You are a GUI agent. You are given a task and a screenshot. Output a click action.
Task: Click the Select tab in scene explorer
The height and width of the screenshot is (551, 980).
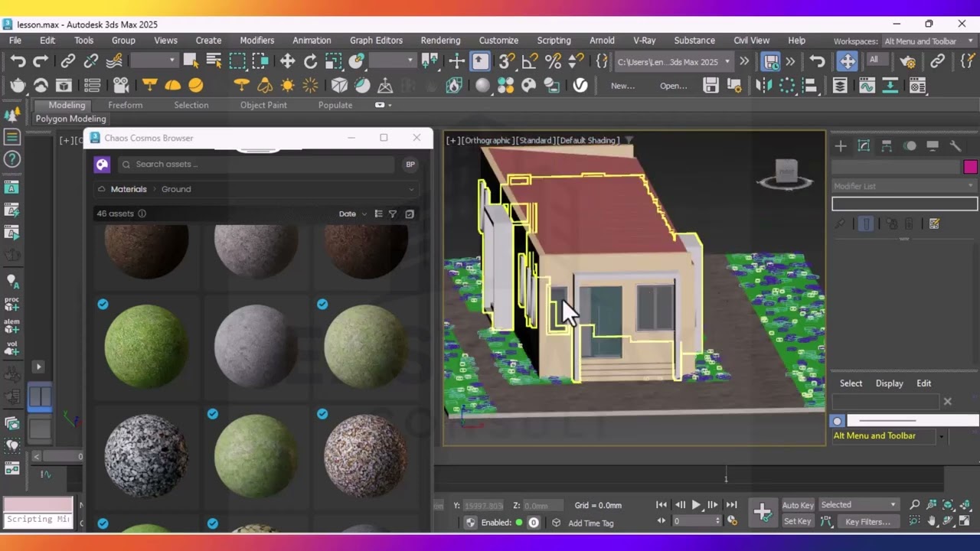pyautogui.click(x=851, y=383)
